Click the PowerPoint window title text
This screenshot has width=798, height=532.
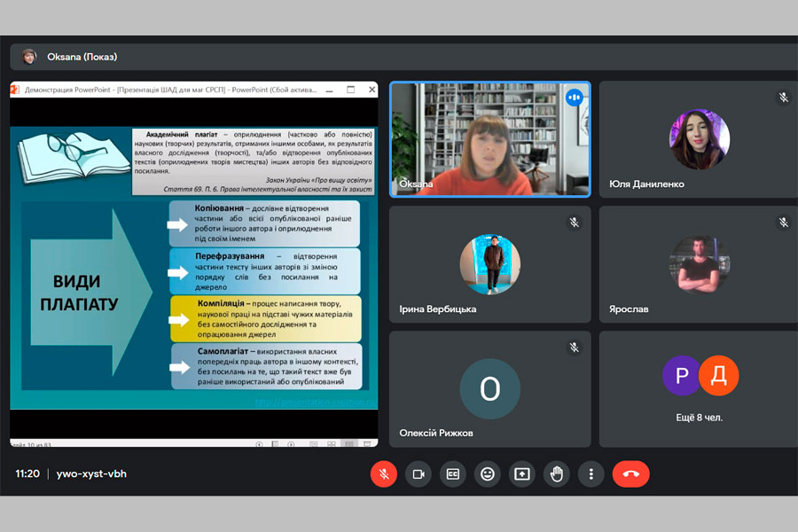170,90
